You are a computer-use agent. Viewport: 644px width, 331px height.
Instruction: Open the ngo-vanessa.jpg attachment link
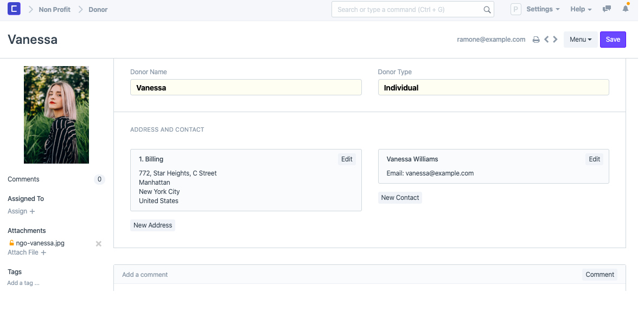pyautogui.click(x=40, y=243)
